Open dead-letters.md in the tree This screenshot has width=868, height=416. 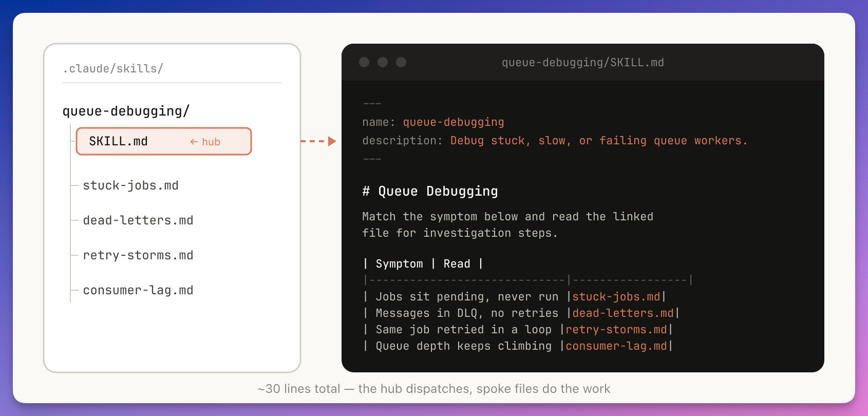click(x=138, y=220)
